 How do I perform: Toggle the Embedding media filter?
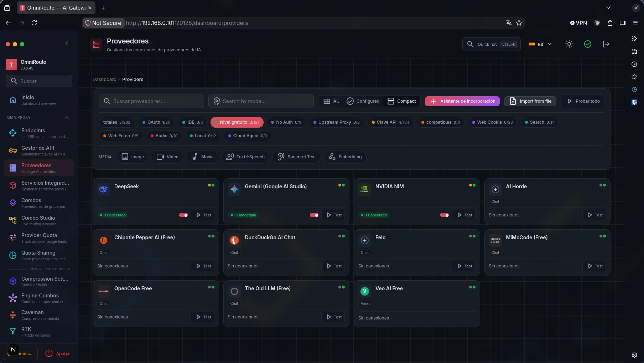coord(345,157)
